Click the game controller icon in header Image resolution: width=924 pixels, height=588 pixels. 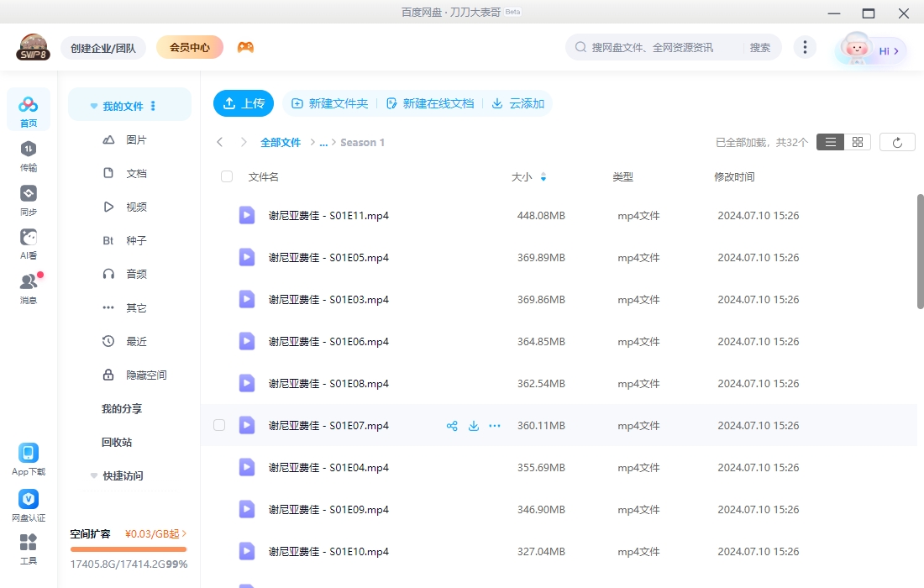click(x=245, y=48)
